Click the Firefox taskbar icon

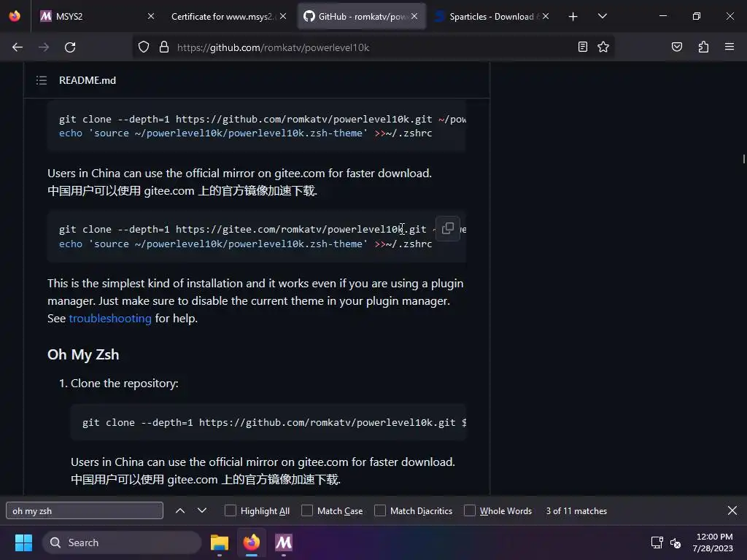(x=252, y=542)
